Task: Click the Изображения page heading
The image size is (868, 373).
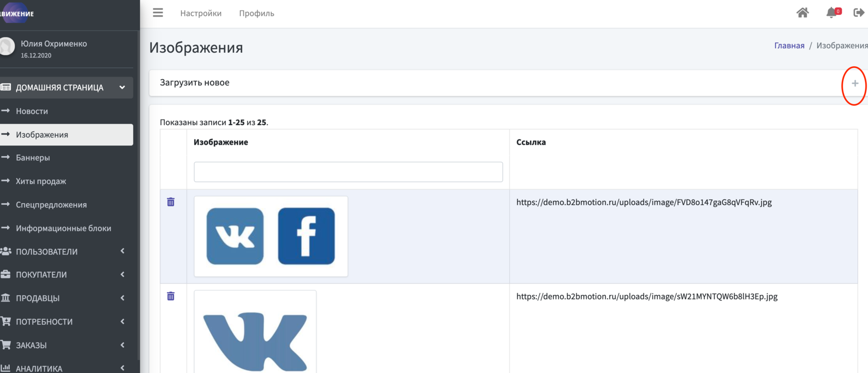Action: coord(196,48)
